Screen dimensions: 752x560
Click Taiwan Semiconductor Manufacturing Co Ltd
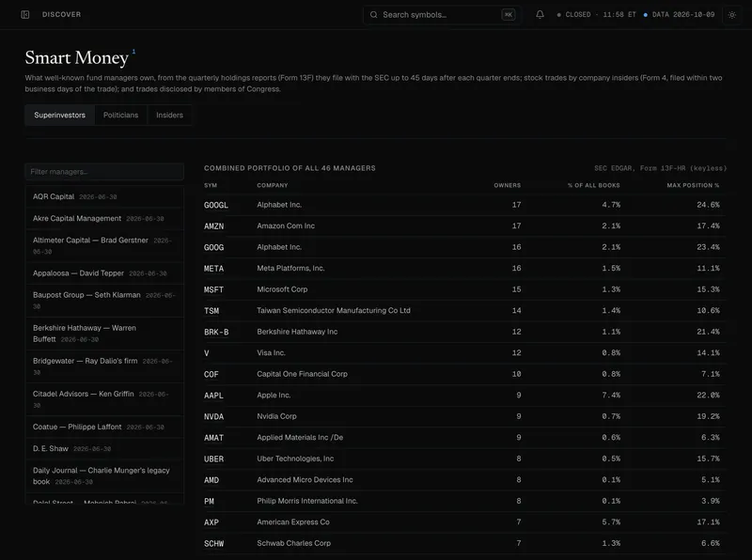pyautogui.click(x=334, y=311)
